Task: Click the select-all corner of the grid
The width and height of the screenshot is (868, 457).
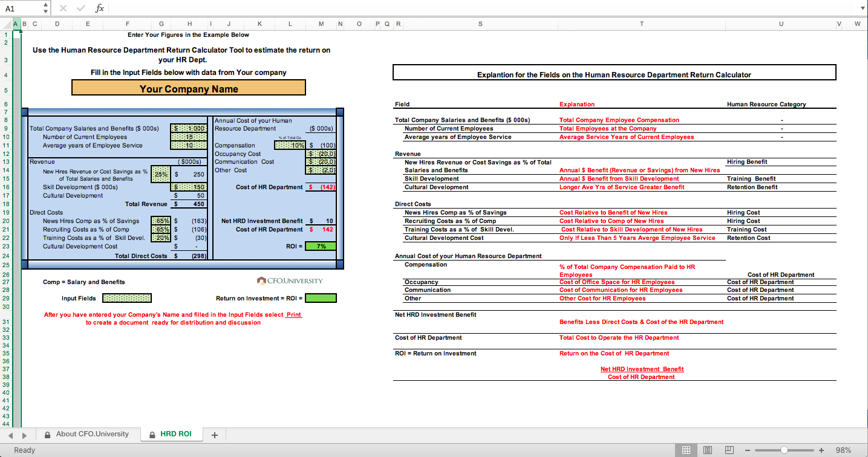Action: [5, 24]
